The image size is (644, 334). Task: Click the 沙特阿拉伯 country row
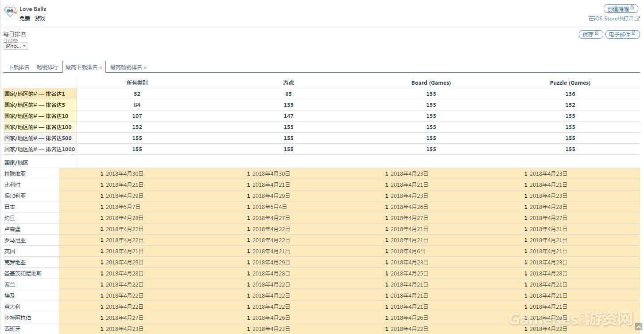coord(322,318)
